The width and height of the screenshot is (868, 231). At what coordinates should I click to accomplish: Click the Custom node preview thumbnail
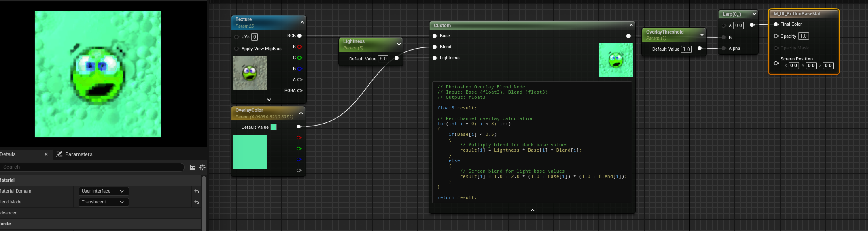616,60
